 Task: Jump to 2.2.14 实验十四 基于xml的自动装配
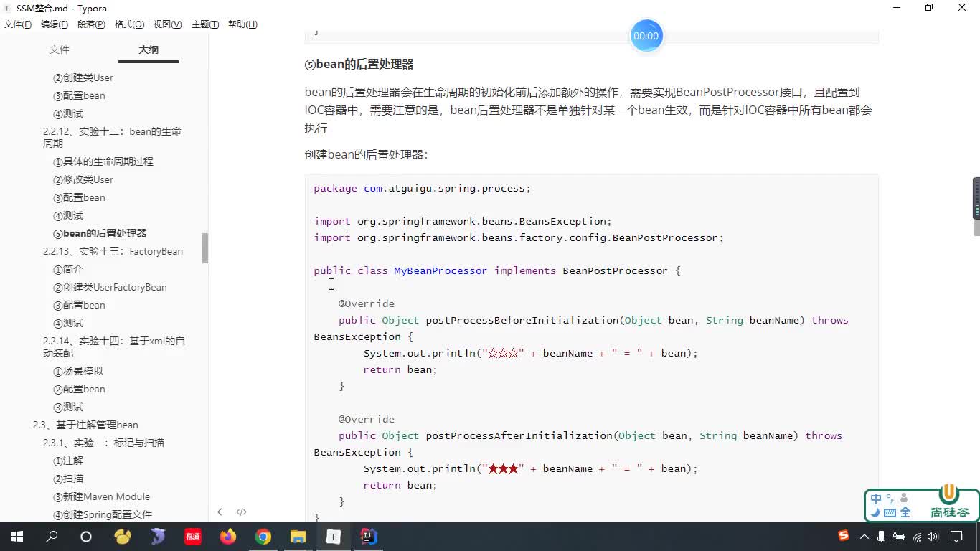pyautogui.click(x=114, y=347)
